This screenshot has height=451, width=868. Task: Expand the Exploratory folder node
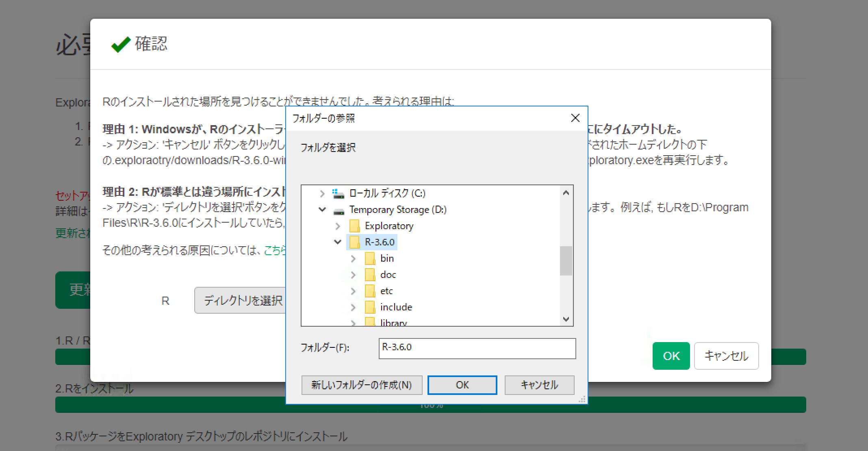(338, 226)
